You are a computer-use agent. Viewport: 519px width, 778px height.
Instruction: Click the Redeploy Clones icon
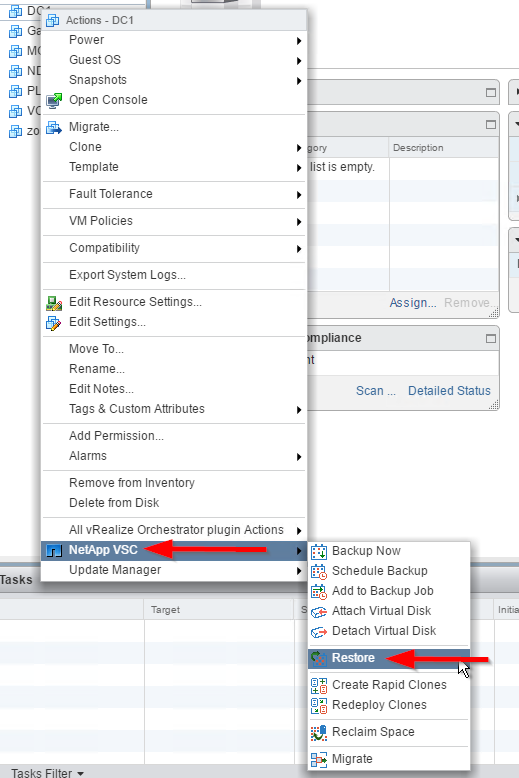[x=319, y=705]
